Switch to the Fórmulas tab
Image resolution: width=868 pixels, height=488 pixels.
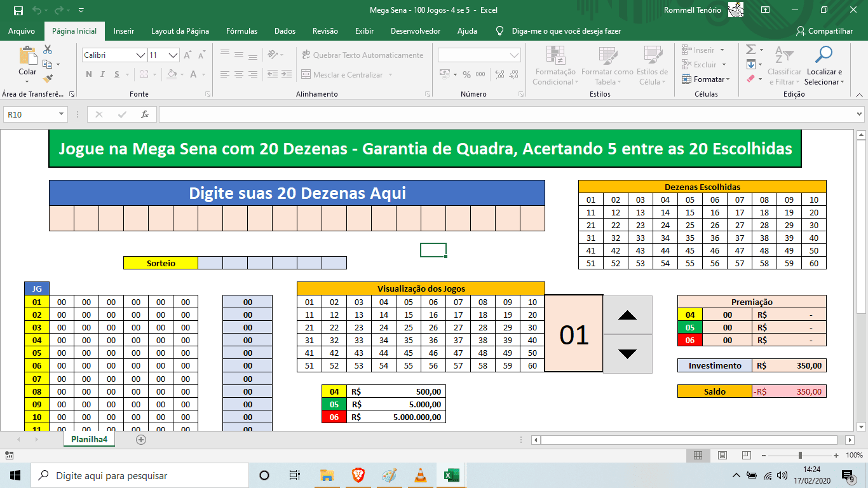[x=242, y=31]
